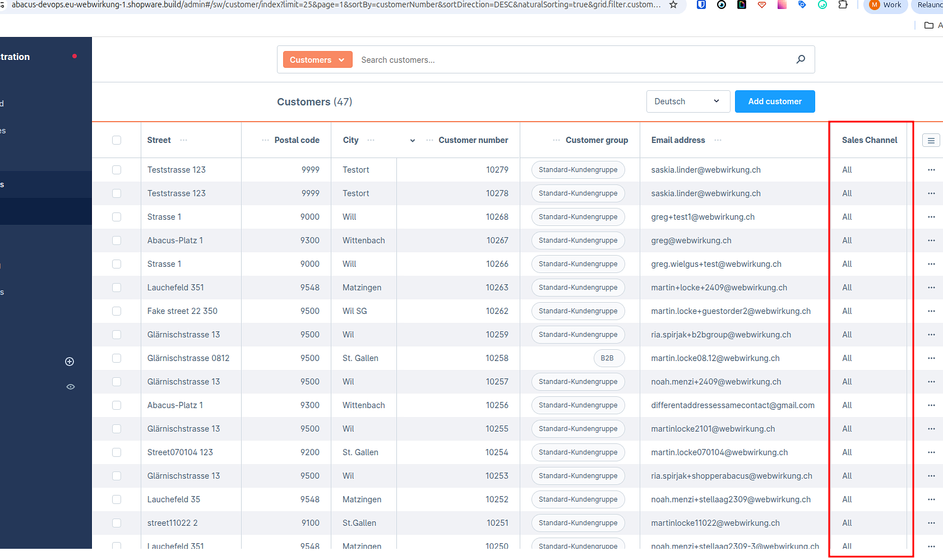This screenshot has width=943, height=560.
Task: Click customer number 10253
Action: (497, 476)
